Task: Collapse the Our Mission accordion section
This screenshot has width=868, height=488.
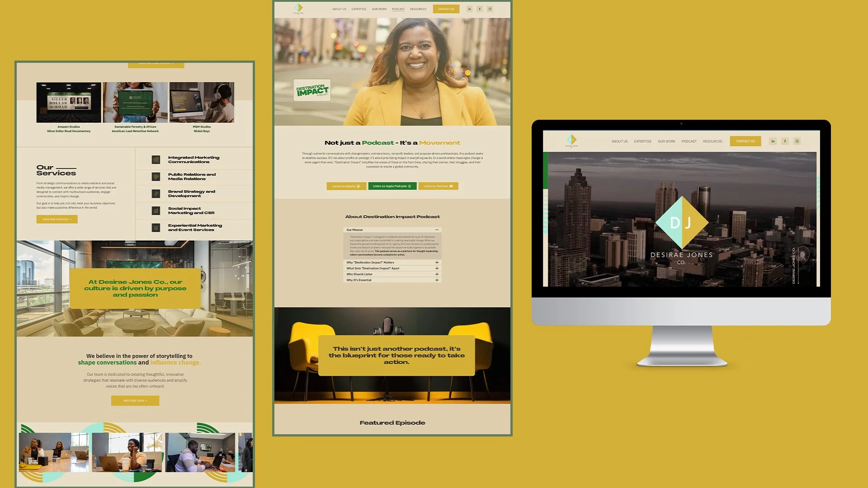Action: [x=437, y=230]
